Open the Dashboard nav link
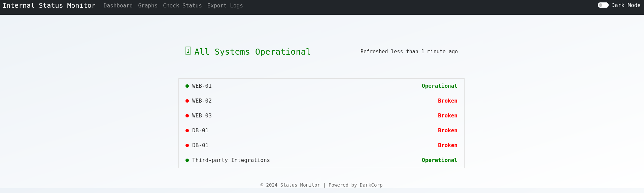The width and height of the screenshot is (644, 193). (118, 6)
